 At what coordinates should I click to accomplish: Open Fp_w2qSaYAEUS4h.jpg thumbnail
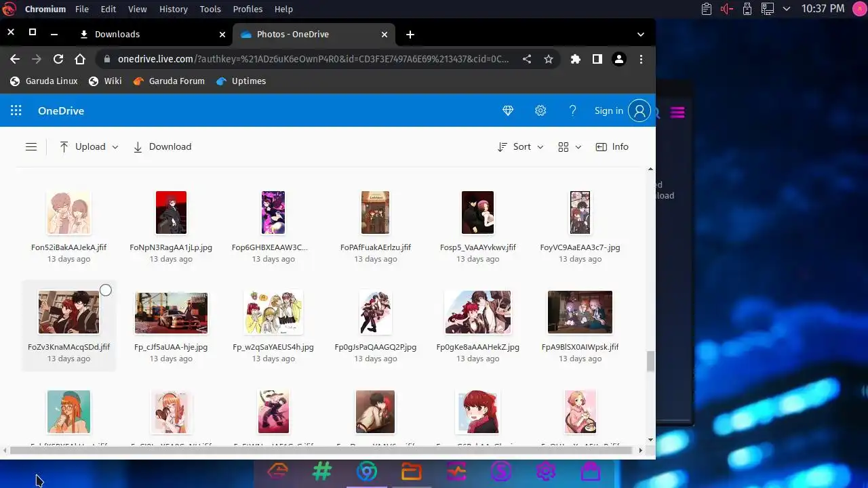pos(273,312)
